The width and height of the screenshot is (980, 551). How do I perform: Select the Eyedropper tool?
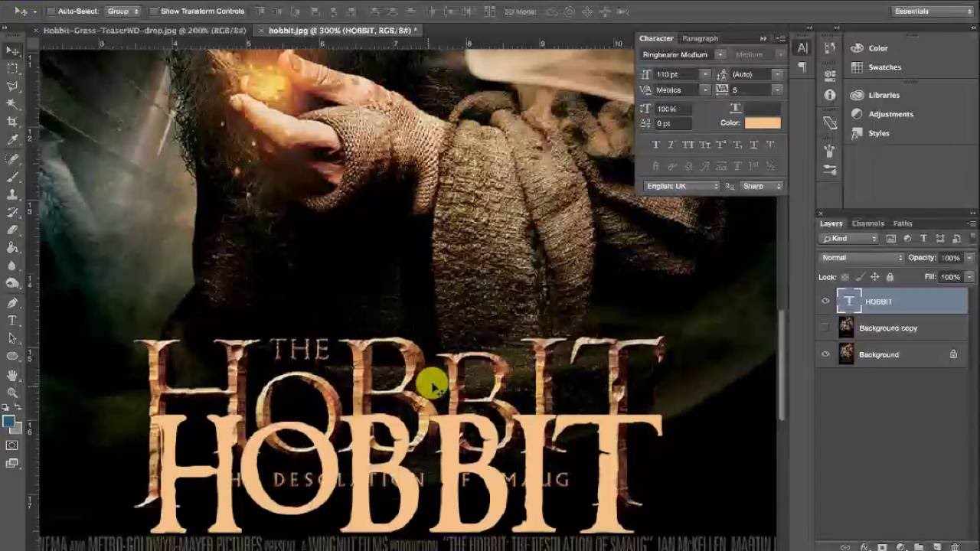12,139
